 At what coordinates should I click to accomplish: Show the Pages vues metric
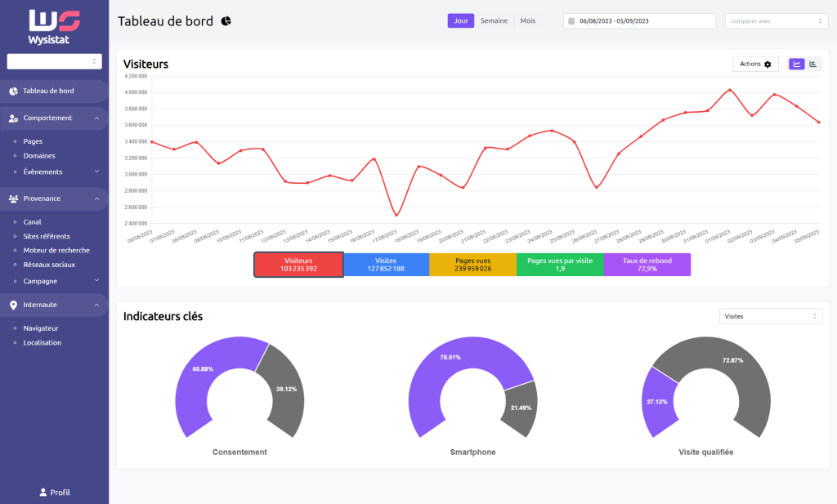pos(473,265)
